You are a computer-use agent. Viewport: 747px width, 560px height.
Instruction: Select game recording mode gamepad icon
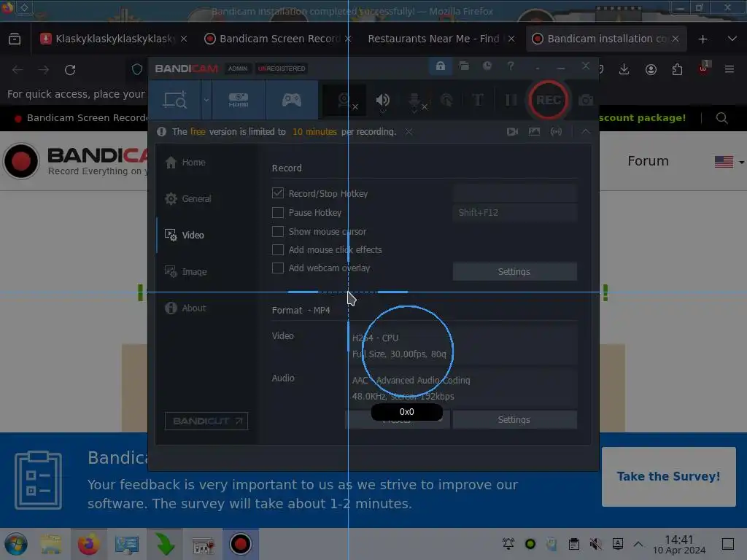[x=292, y=100]
